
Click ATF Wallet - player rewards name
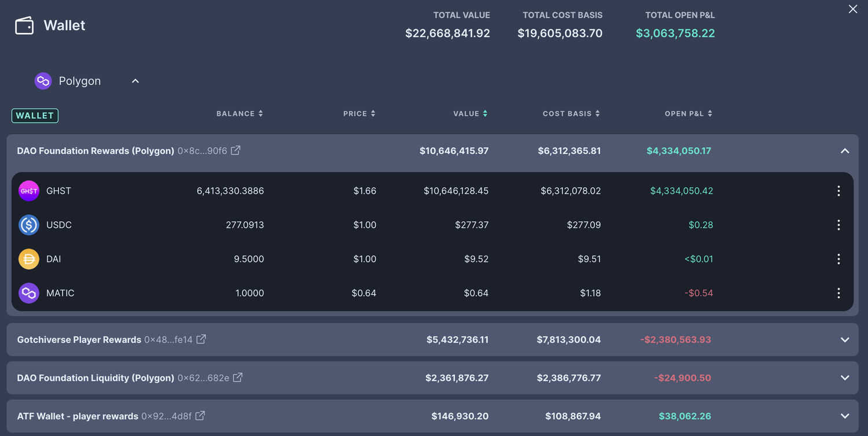tap(78, 416)
